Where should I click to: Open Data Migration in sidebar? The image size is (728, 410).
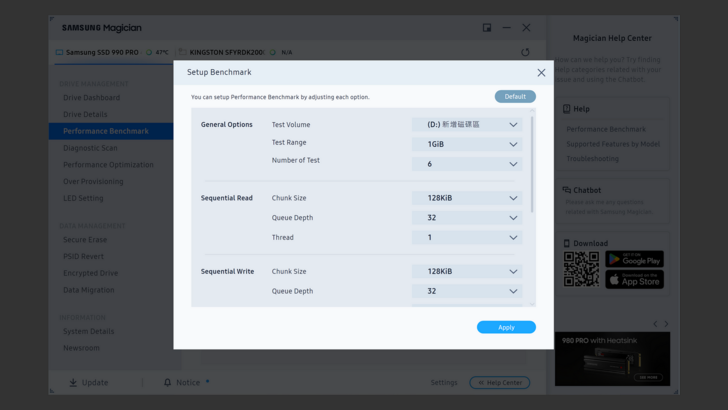(x=89, y=290)
